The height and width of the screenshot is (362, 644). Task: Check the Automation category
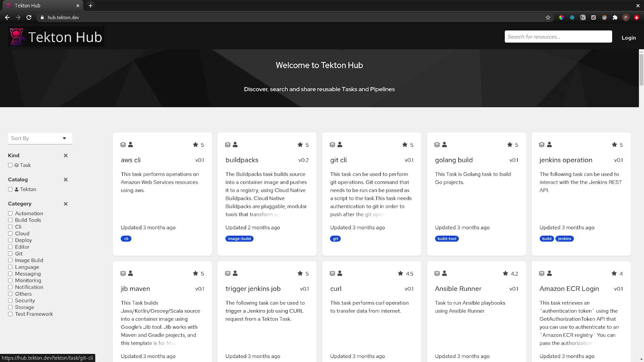[10, 213]
